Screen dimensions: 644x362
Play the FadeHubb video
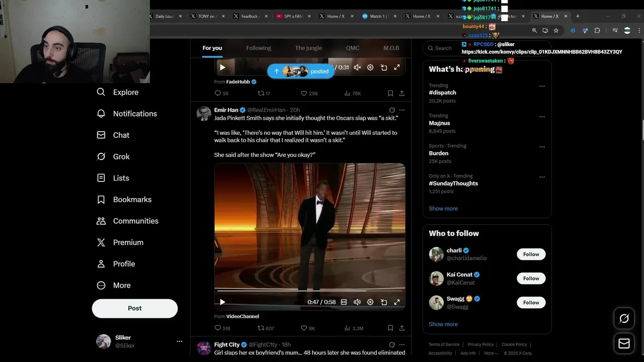tap(222, 67)
